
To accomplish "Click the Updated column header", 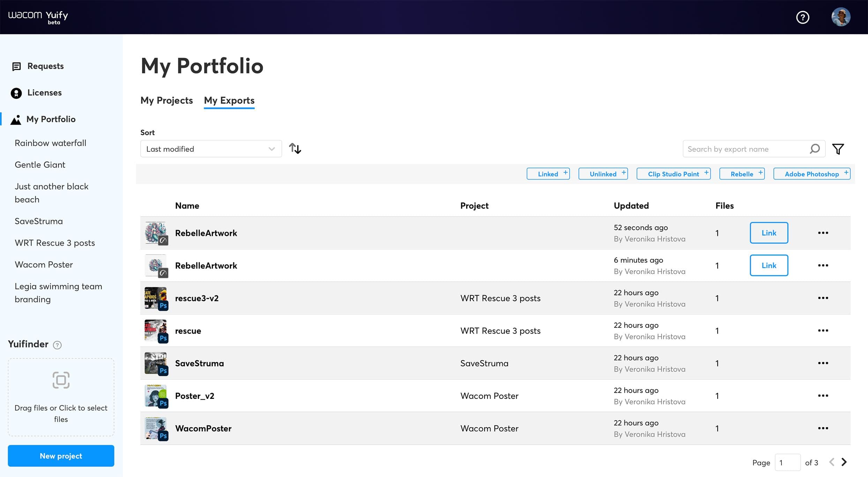I will pyautogui.click(x=631, y=206).
